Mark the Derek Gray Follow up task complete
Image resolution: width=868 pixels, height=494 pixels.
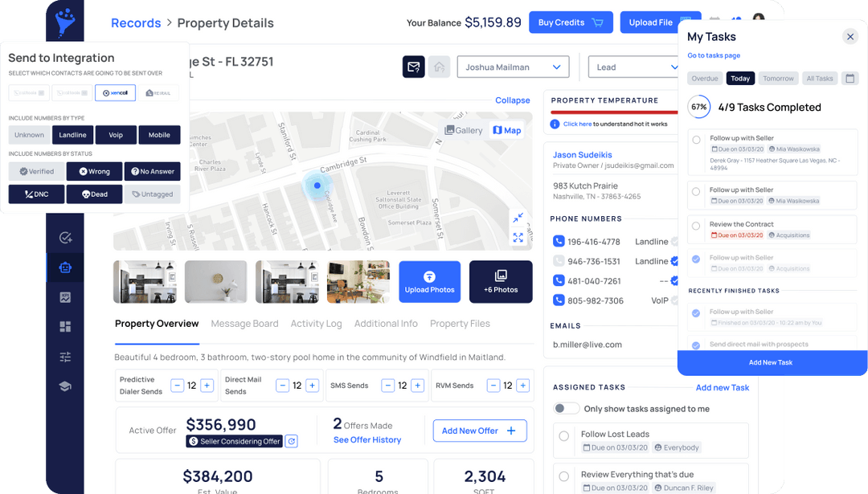696,140
